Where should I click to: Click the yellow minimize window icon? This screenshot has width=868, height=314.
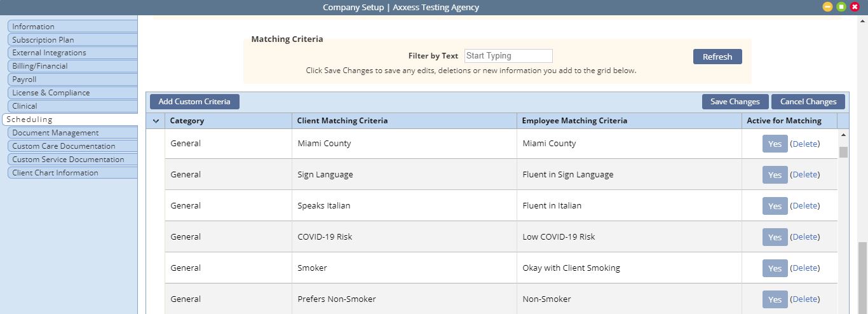[827, 7]
